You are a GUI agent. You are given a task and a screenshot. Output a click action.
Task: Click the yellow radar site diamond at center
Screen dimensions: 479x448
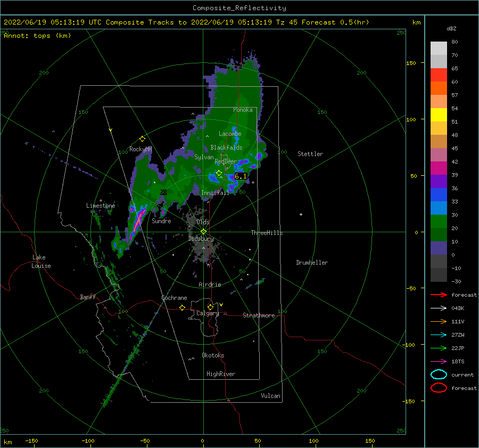[203, 232]
